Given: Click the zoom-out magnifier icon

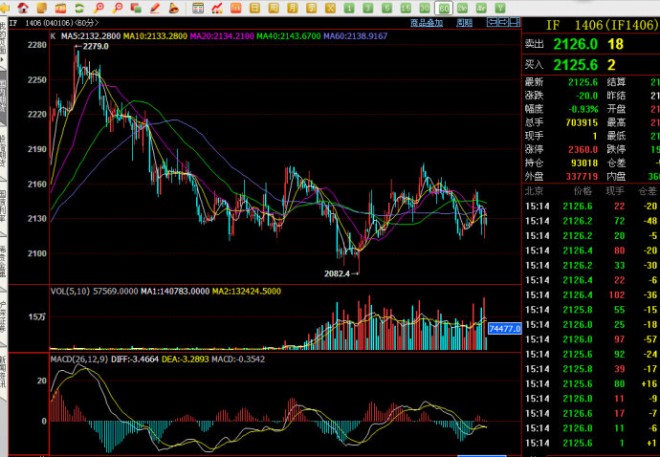Looking at the screenshot, I should pos(119,7).
